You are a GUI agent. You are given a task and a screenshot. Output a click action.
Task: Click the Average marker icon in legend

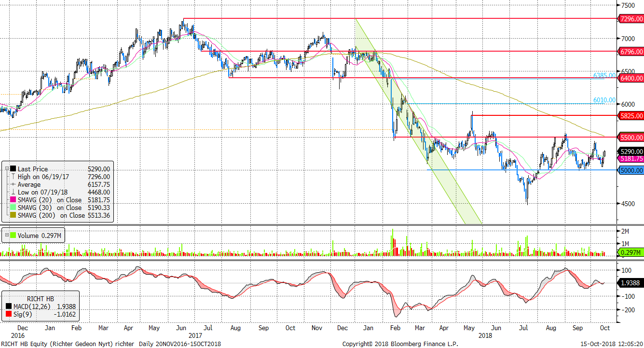[13, 184]
